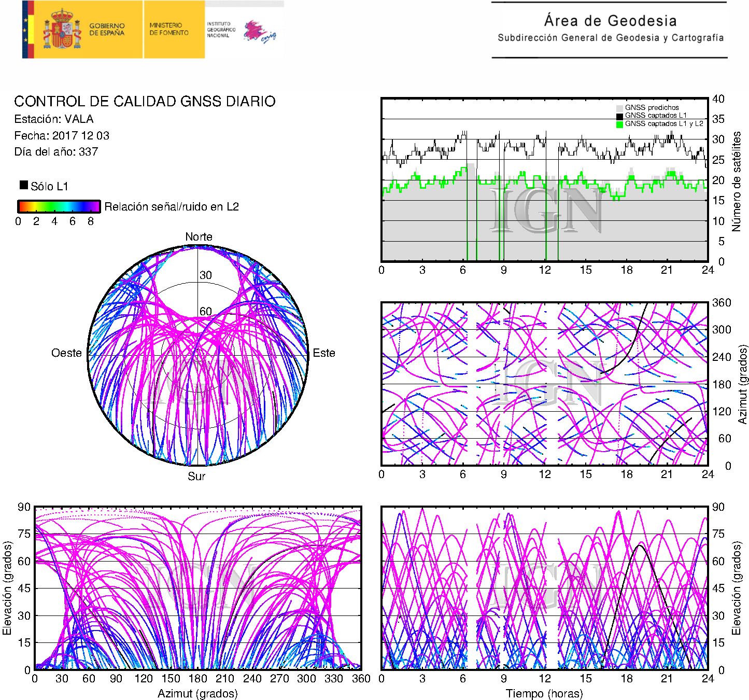This screenshot has width=749, height=700.
Task: Click the Tiempo (horas) axis label
Action: (x=544, y=693)
